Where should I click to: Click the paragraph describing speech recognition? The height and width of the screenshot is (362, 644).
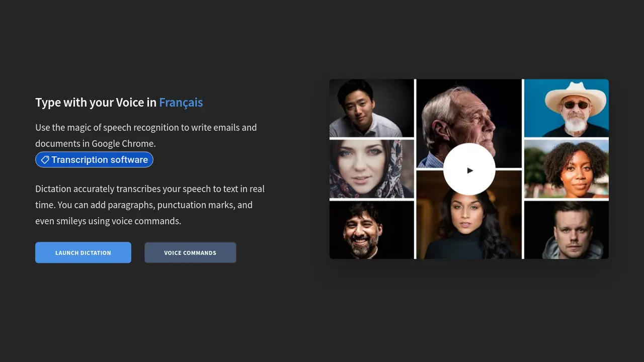click(x=146, y=135)
